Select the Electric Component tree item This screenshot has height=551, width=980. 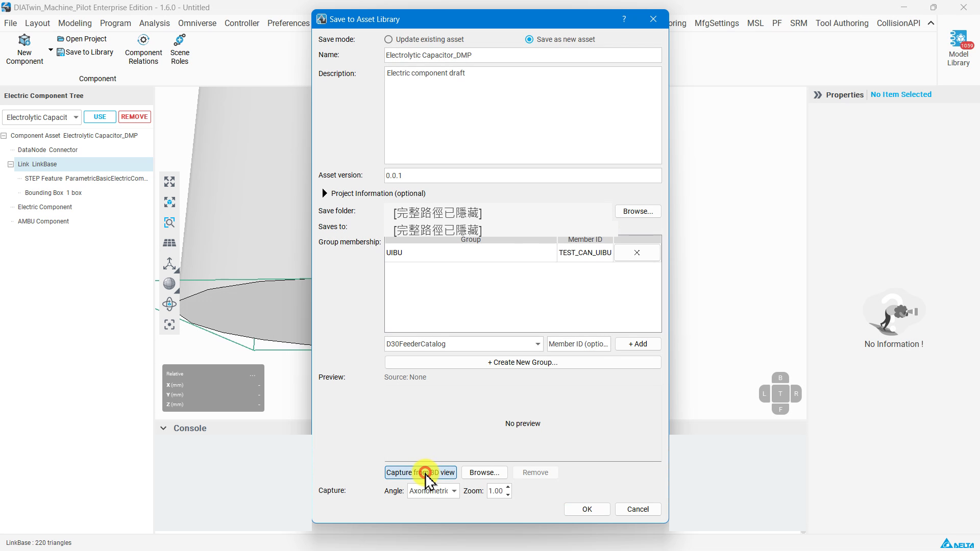[45, 207]
